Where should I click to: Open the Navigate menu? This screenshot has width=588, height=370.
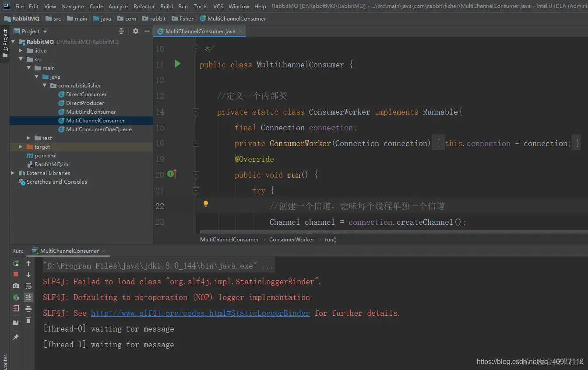point(73,6)
